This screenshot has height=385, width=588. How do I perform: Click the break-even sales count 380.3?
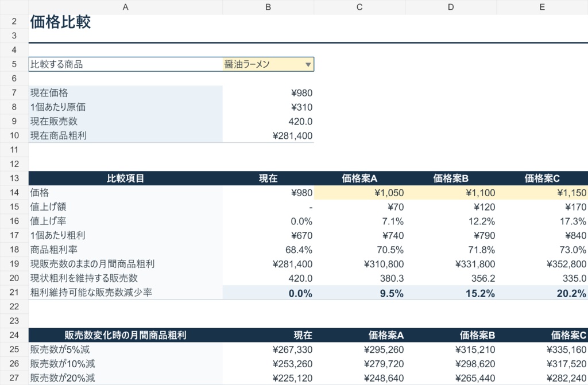[359, 278]
